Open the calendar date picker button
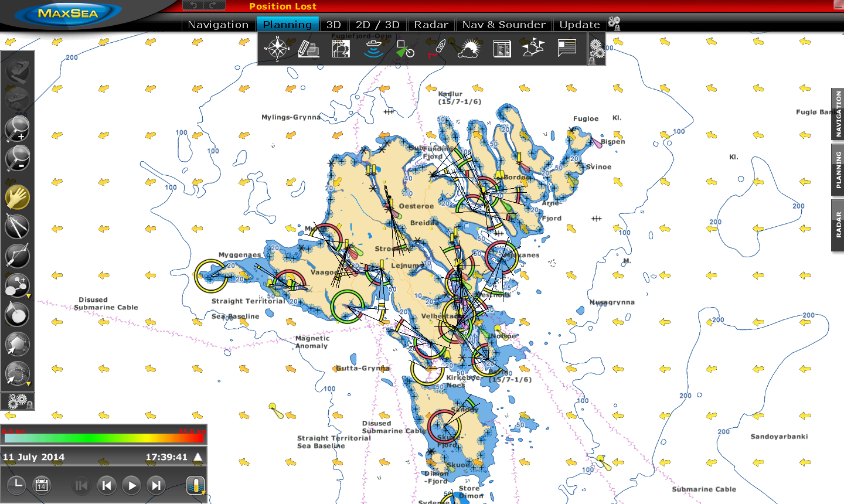This screenshot has width=844, height=504. coord(42,485)
